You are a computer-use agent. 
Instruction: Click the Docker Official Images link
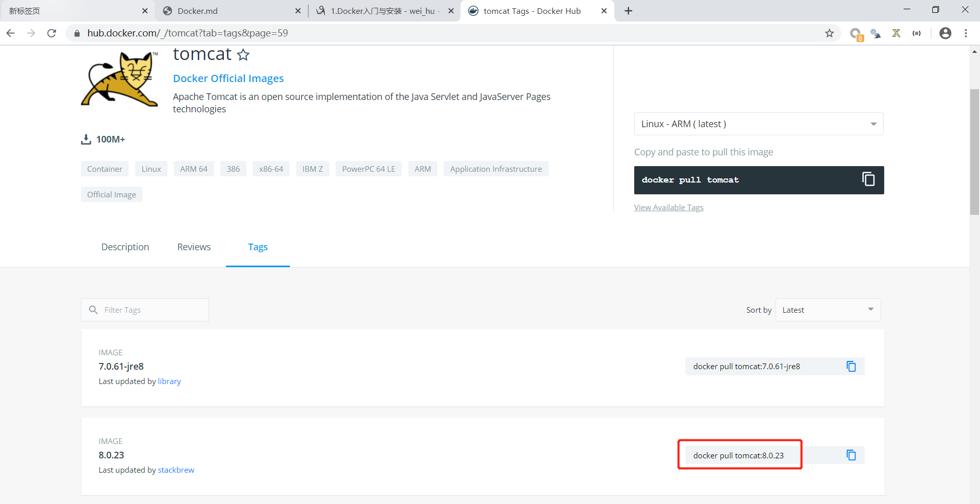point(228,78)
